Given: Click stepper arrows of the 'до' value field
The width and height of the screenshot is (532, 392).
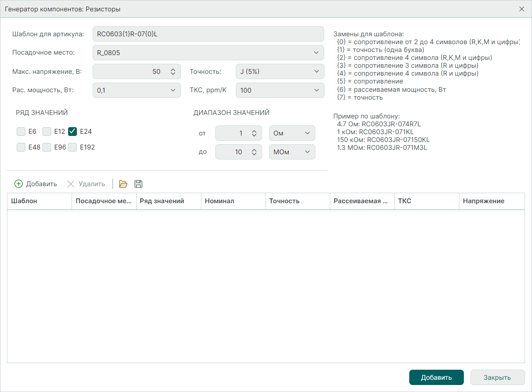Looking at the screenshot, I should click(x=254, y=152).
